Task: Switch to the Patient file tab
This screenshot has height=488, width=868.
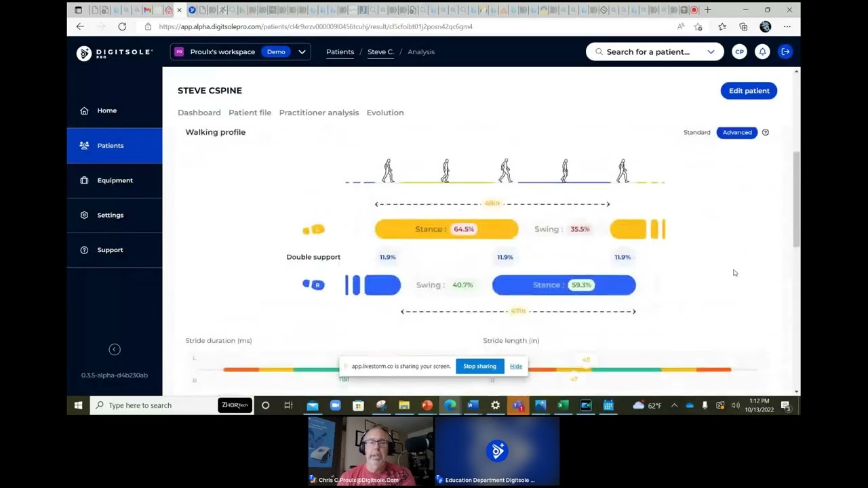Action: coord(250,113)
